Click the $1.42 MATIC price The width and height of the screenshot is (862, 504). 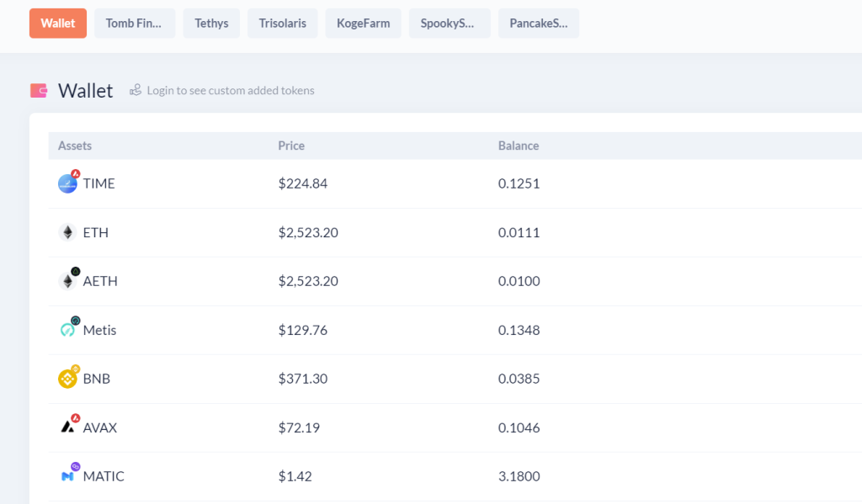[295, 476]
